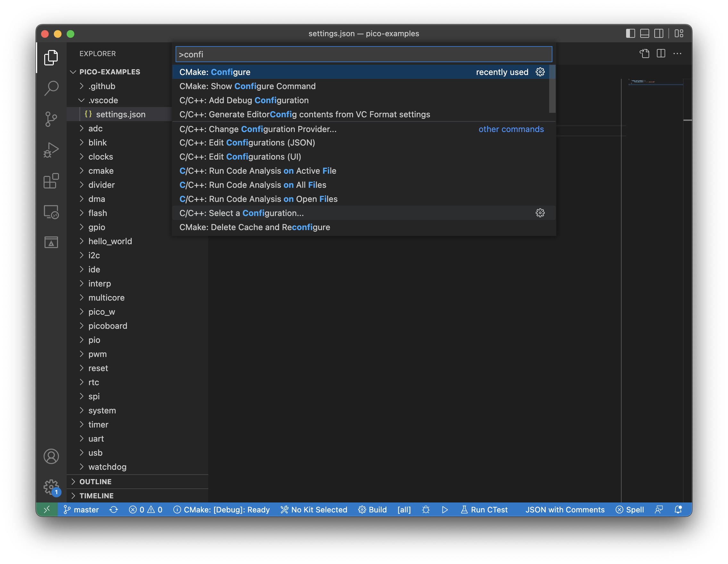
Task: Configure keybinding gear for Select a Configuration
Action: click(x=540, y=213)
